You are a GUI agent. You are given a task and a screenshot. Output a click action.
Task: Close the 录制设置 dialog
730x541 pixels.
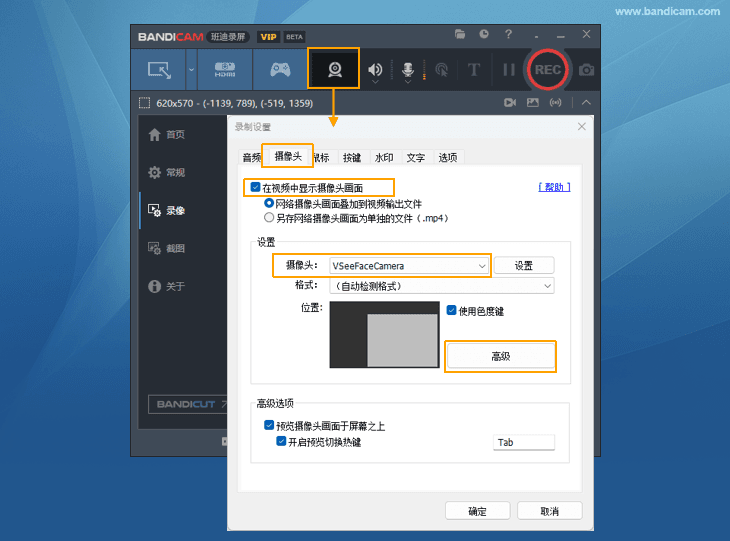coord(581,127)
